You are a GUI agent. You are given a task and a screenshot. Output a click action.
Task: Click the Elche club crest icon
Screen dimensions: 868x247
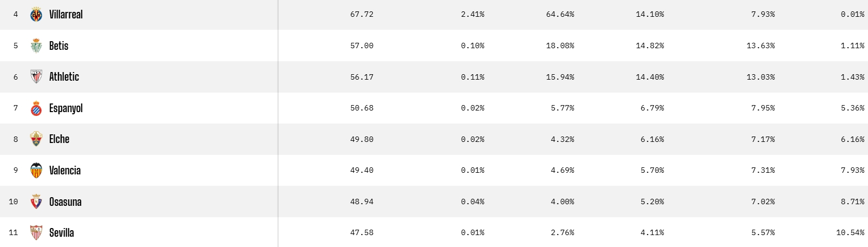(36, 139)
